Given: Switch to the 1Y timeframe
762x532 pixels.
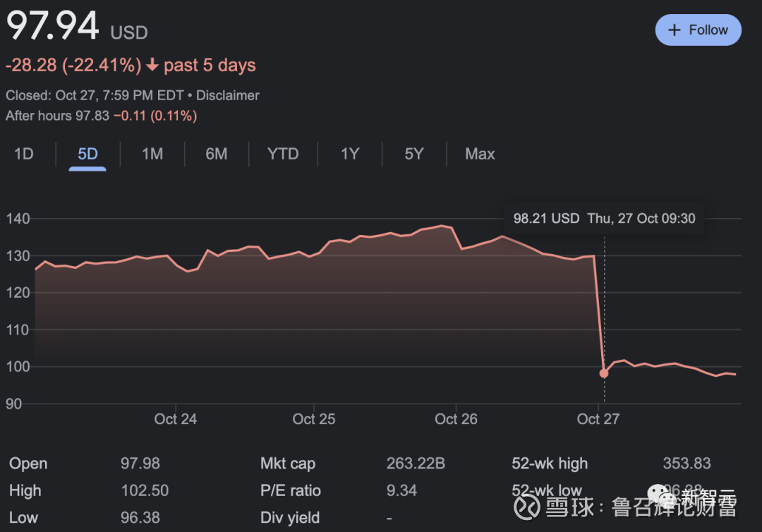Looking at the screenshot, I should coord(349,154).
